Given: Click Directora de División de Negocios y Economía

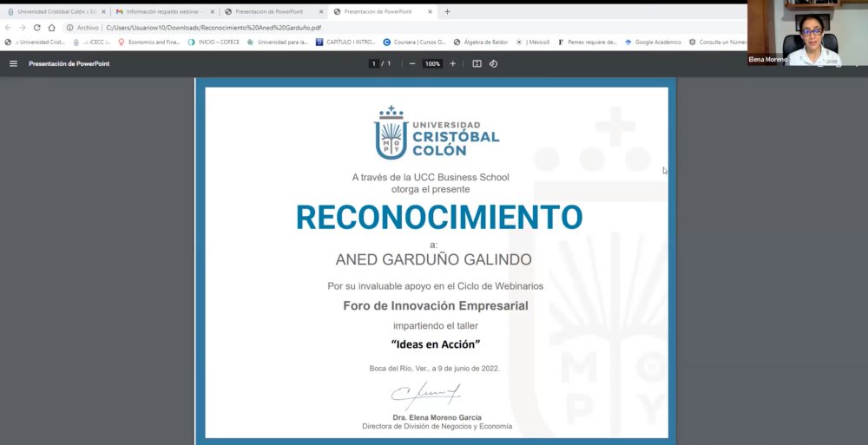Looking at the screenshot, I should coord(437,427).
